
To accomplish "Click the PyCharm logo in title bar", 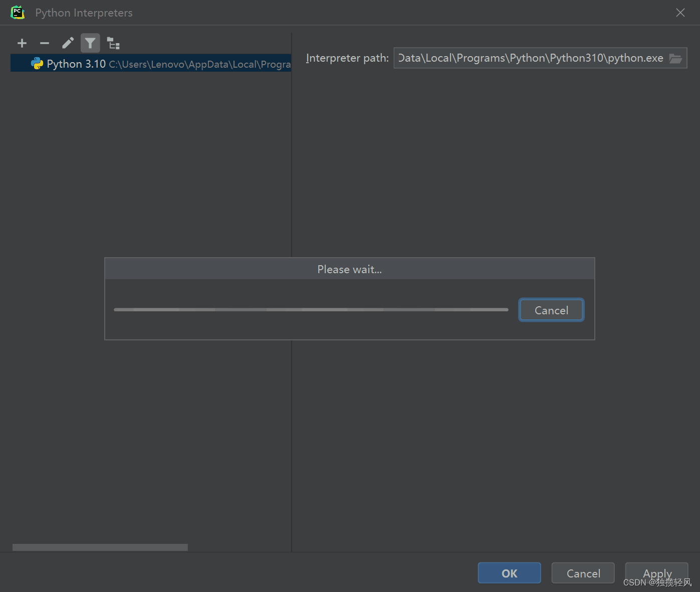I will pos(18,13).
